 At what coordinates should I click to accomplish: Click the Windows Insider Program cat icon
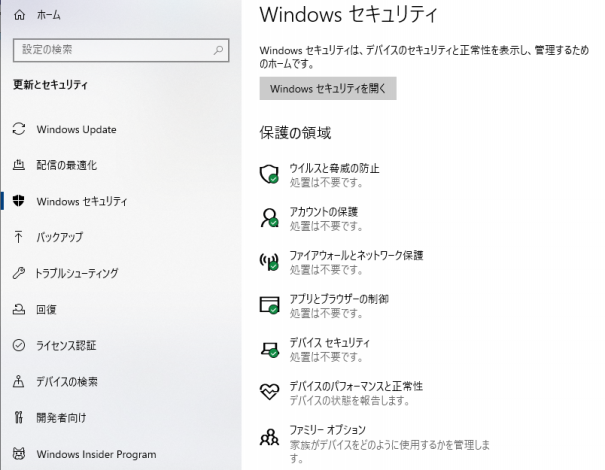19,453
